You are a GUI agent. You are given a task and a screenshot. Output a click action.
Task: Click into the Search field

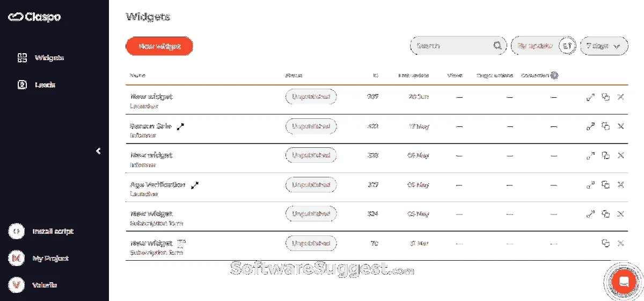coord(451,46)
